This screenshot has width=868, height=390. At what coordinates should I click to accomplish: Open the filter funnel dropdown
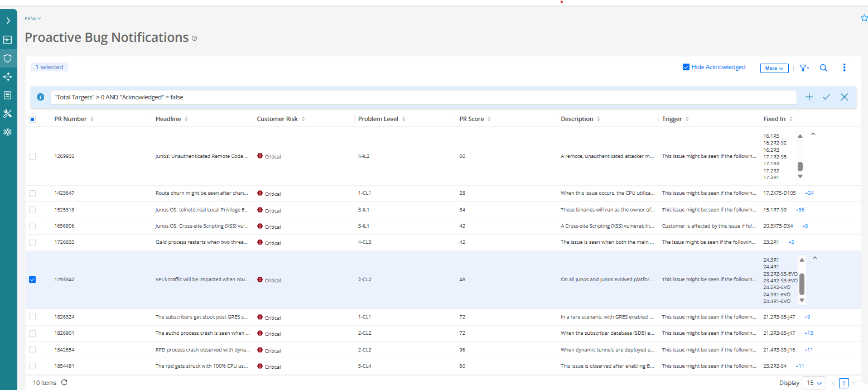click(x=804, y=68)
